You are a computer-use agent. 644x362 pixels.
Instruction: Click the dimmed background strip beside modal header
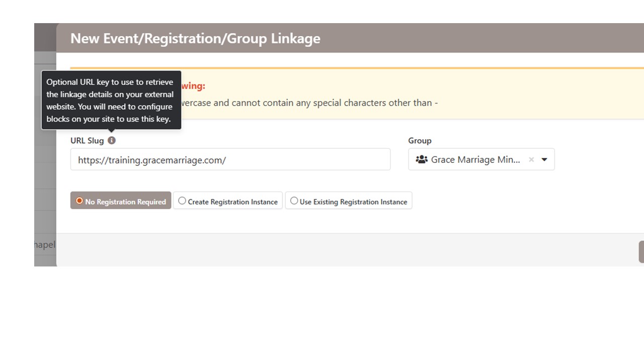45,38
